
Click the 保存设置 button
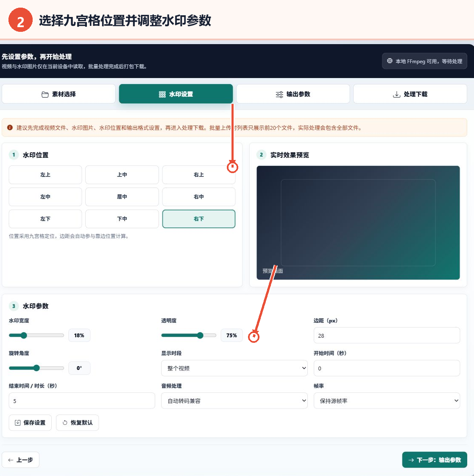[x=30, y=423]
